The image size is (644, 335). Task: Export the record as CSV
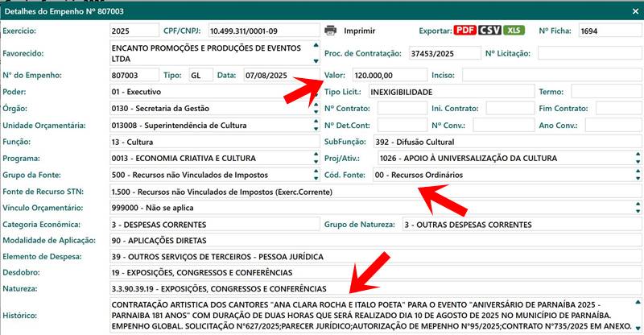pyautogui.click(x=489, y=31)
